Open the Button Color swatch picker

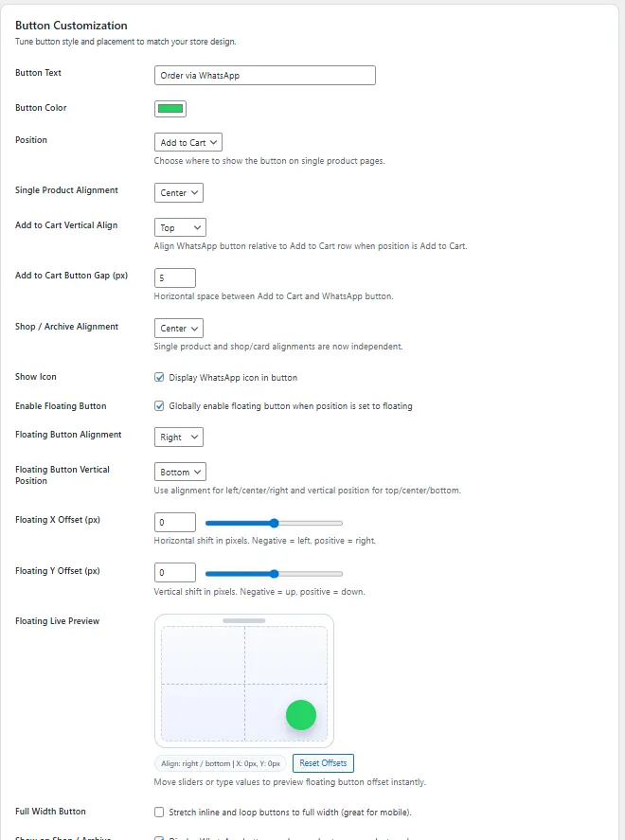(170, 108)
